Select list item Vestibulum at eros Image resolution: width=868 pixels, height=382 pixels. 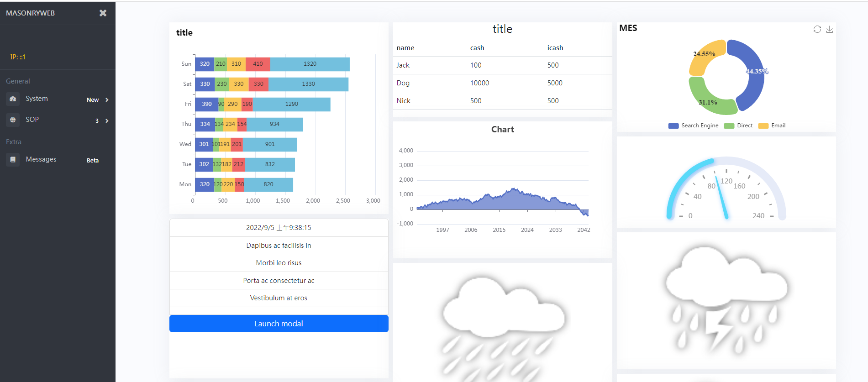pyautogui.click(x=279, y=298)
